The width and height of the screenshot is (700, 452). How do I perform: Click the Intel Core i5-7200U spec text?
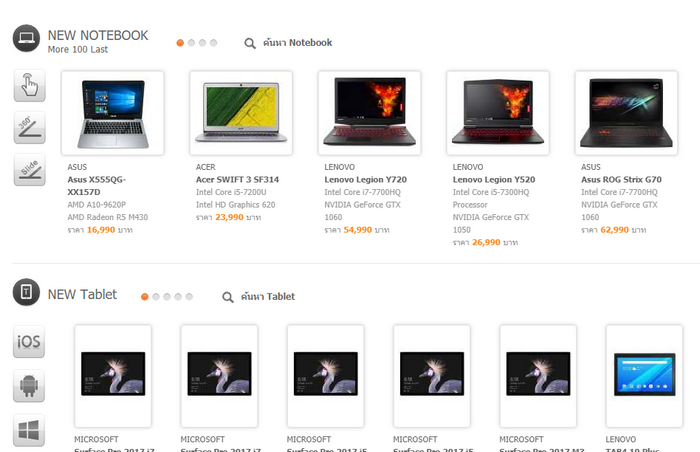coord(231,192)
